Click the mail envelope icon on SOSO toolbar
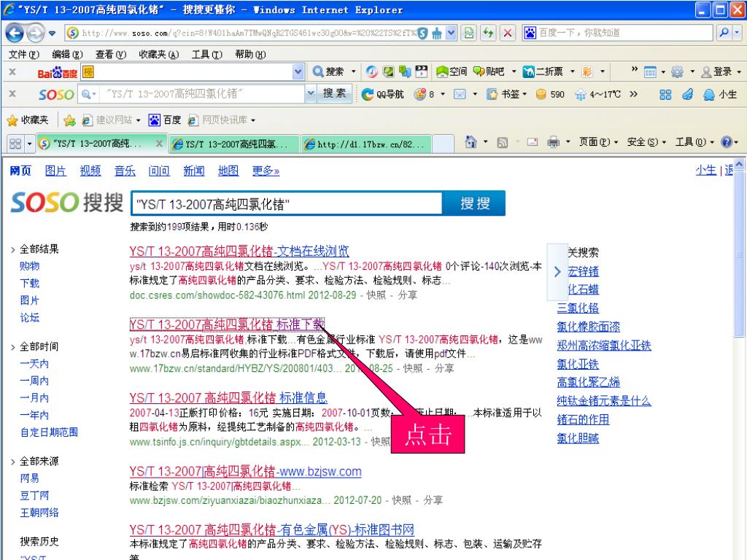 (x=460, y=94)
